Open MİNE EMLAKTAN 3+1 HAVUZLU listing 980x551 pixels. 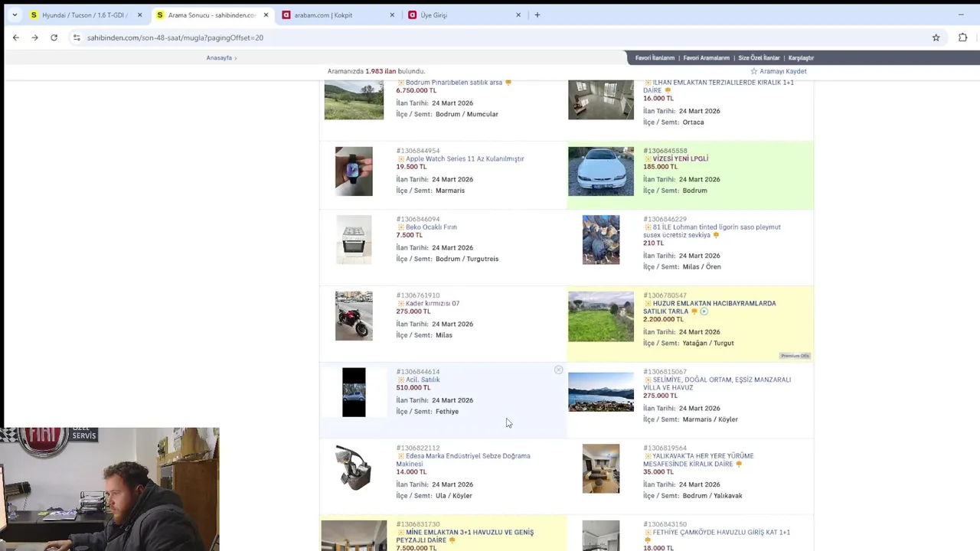click(x=465, y=536)
